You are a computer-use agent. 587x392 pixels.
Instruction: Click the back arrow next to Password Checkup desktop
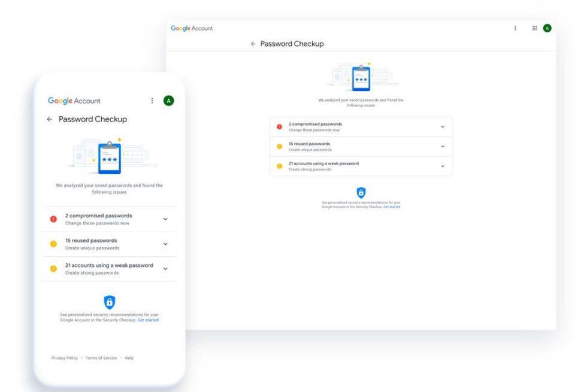(x=252, y=44)
